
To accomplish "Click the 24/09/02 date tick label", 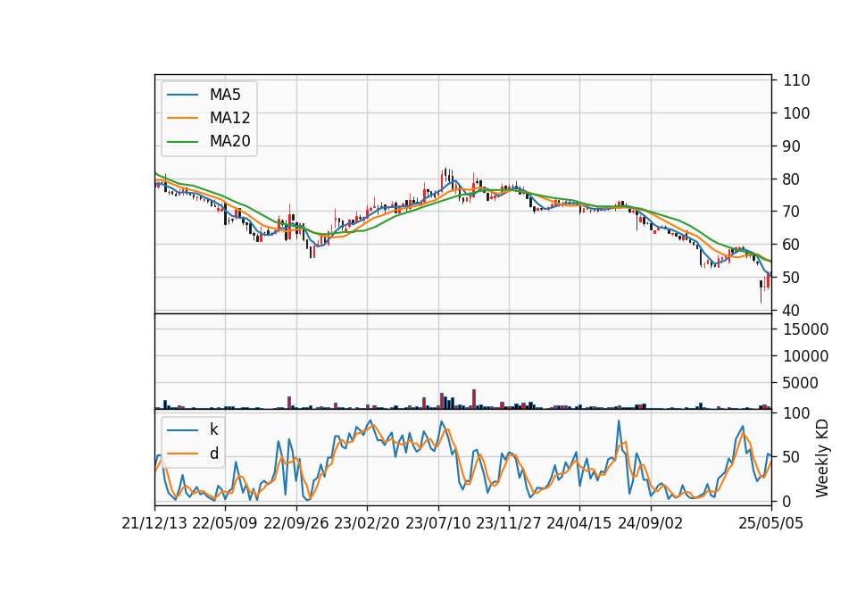I will (651, 523).
